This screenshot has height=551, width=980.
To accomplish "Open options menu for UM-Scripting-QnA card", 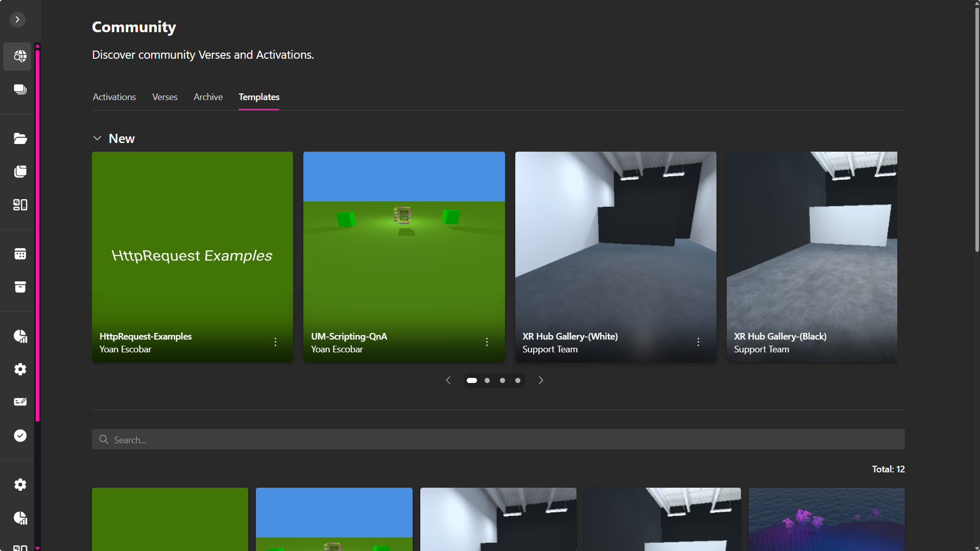I will pyautogui.click(x=487, y=342).
